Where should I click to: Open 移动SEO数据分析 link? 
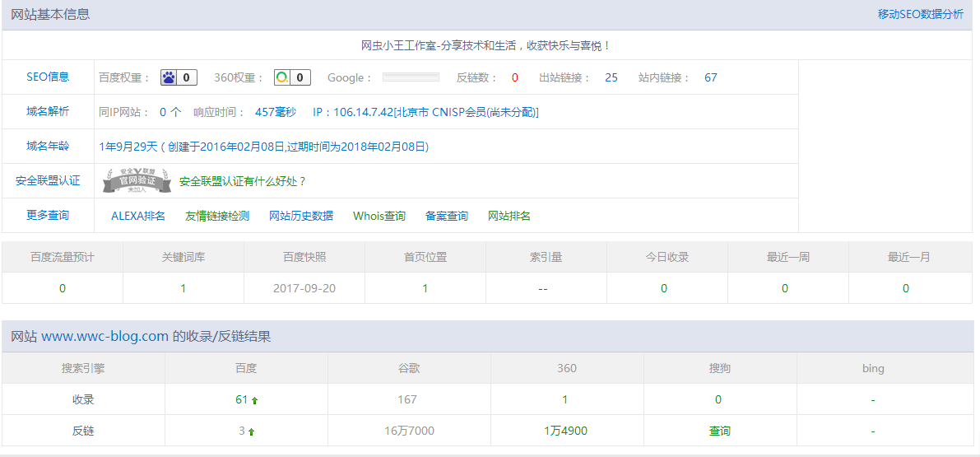pos(920,14)
